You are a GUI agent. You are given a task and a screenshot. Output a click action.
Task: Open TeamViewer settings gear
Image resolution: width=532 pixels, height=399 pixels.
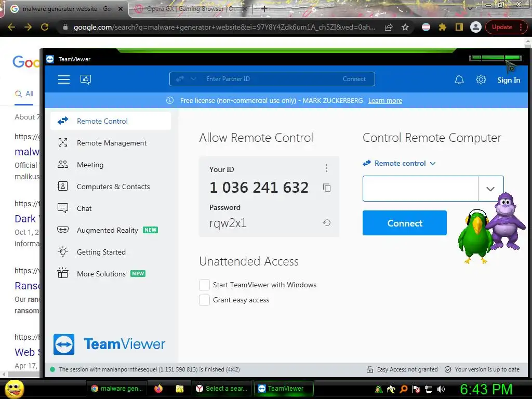[x=481, y=79]
